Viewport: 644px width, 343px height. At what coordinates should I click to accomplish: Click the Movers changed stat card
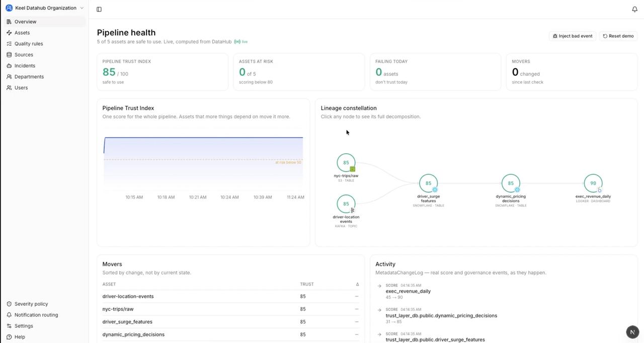572,72
